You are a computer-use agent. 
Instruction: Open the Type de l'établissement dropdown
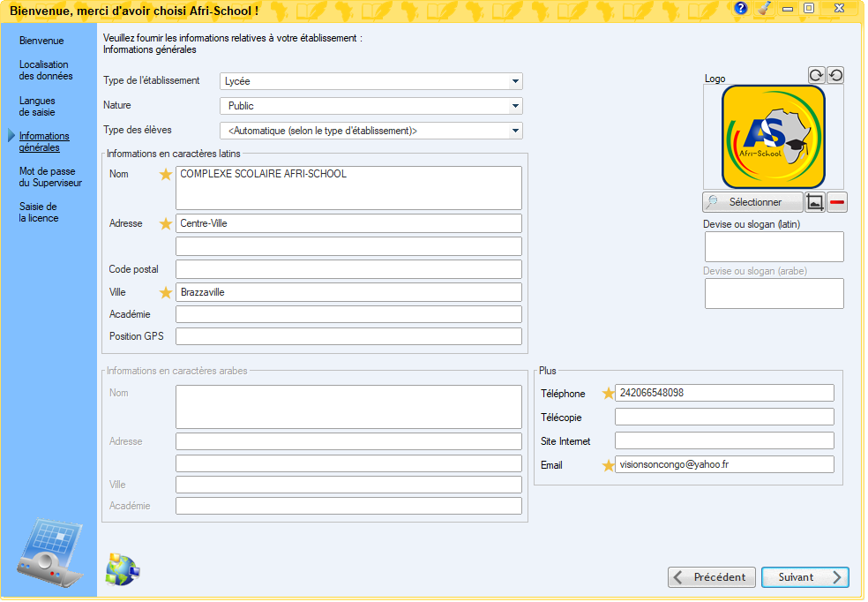pos(370,81)
